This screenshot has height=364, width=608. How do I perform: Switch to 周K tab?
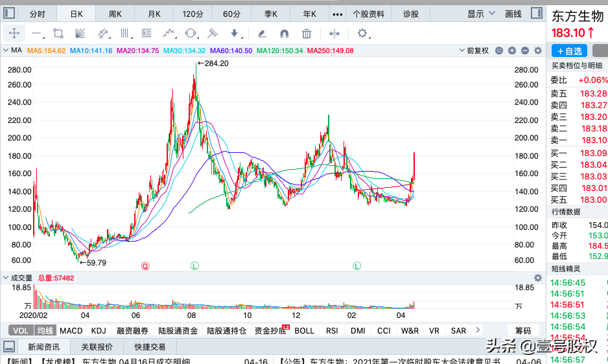[115, 14]
